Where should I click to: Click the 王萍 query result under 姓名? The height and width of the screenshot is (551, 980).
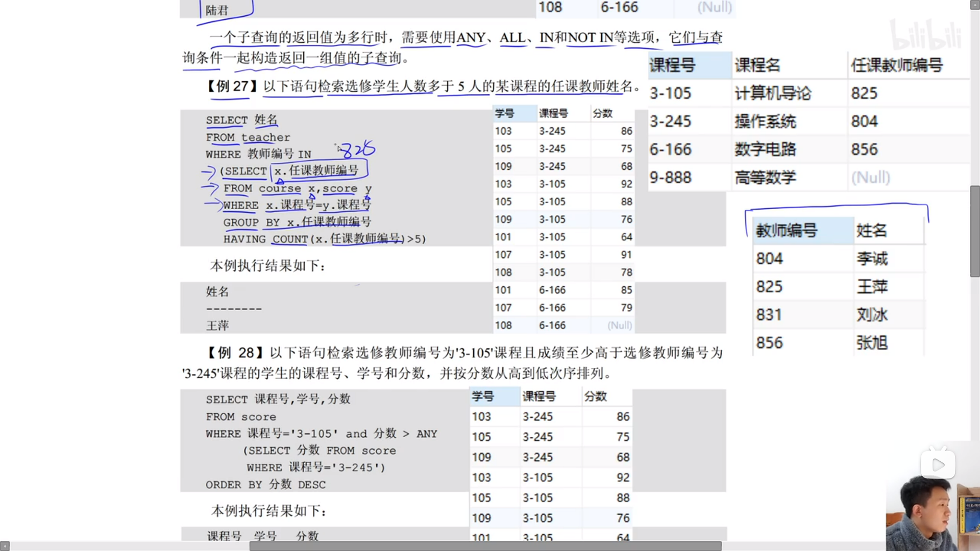pos(217,325)
